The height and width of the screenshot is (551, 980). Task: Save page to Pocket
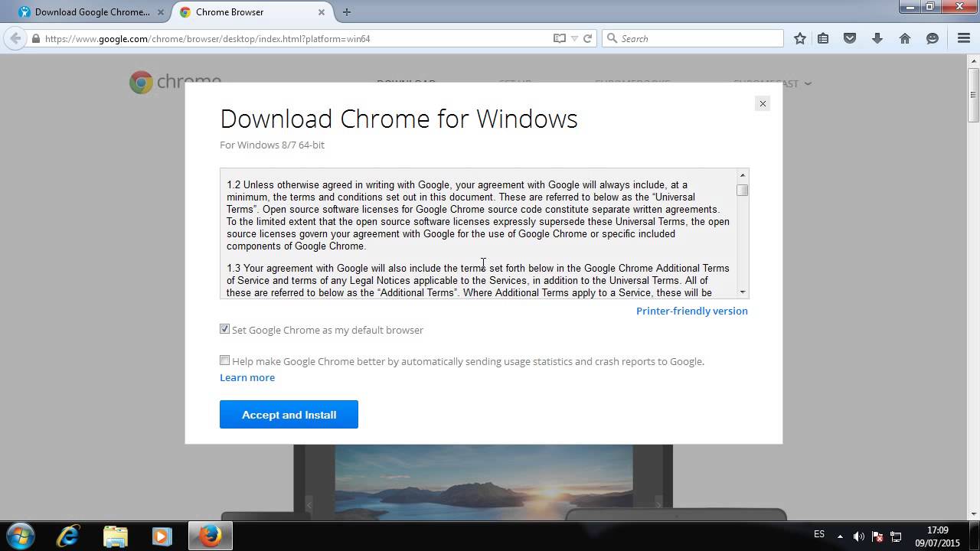[x=850, y=38]
